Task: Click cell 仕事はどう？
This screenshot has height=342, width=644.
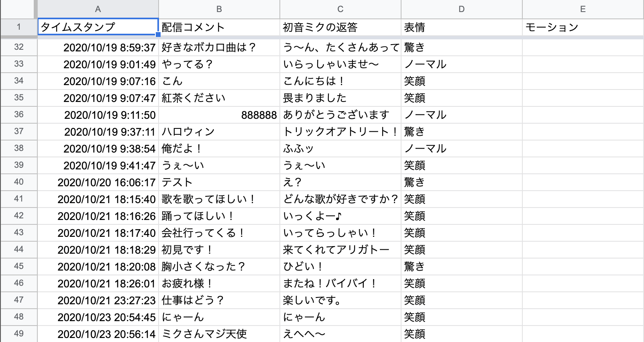Action: coord(219,300)
